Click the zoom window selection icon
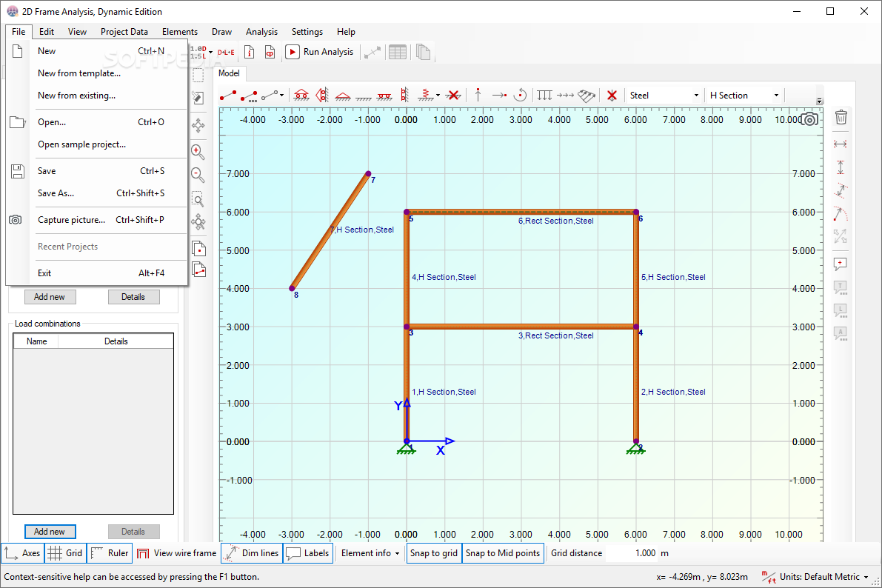Image resolution: width=882 pixels, height=588 pixels. pyautogui.click(x=198, y=199)
